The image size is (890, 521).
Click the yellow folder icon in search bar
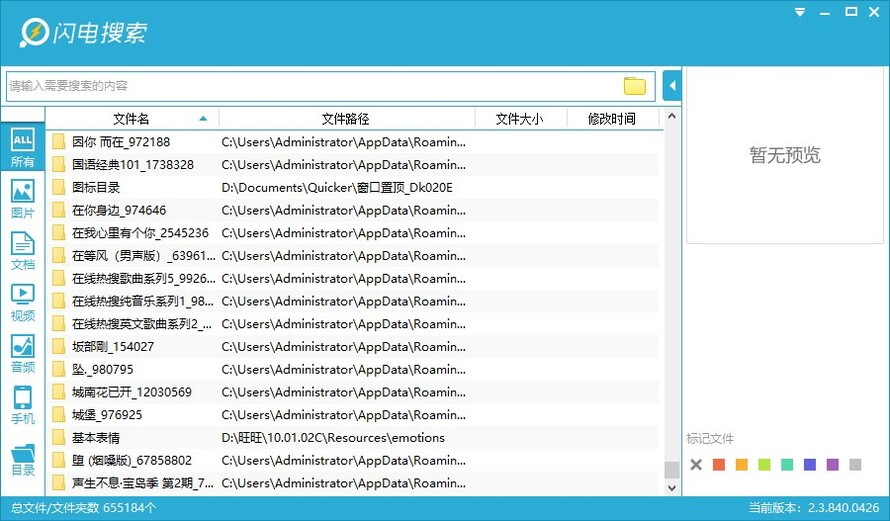coord(635,86)
